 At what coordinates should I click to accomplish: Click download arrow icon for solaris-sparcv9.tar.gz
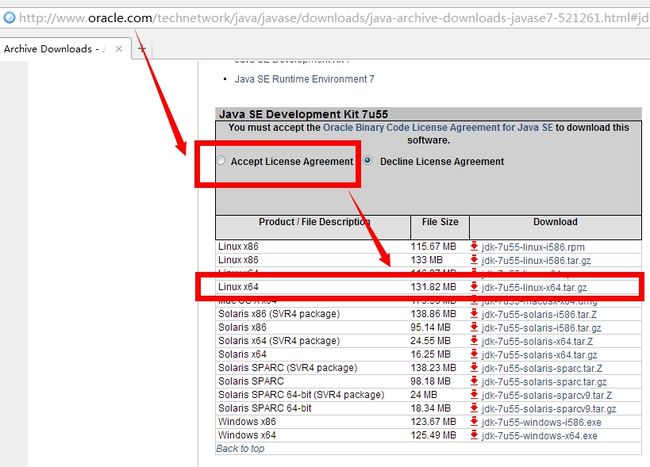coord(474,408)
